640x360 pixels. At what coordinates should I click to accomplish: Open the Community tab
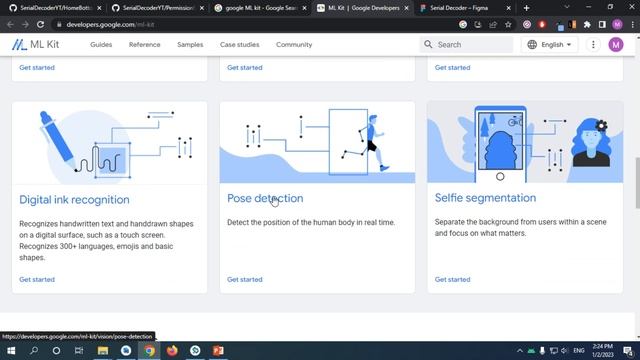tap(294, 44)
